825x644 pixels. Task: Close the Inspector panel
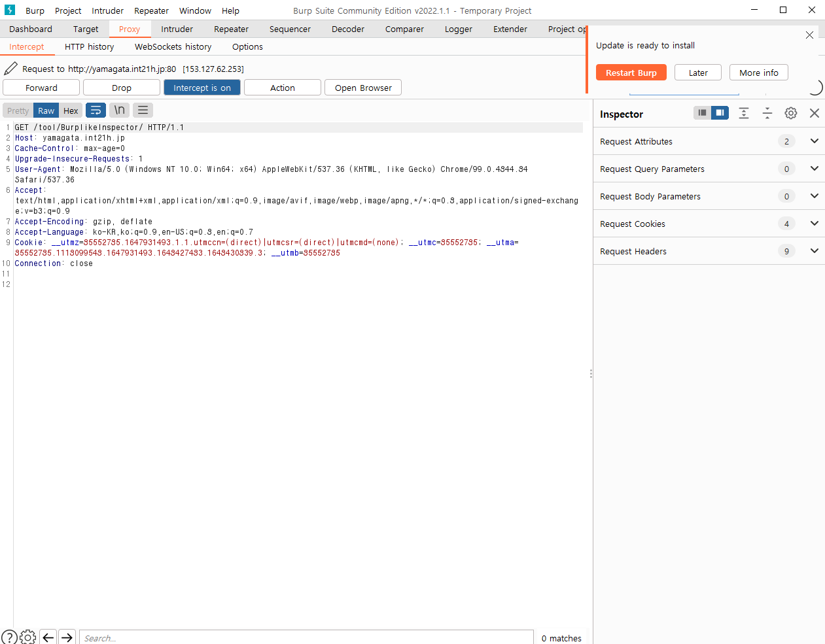815,113
